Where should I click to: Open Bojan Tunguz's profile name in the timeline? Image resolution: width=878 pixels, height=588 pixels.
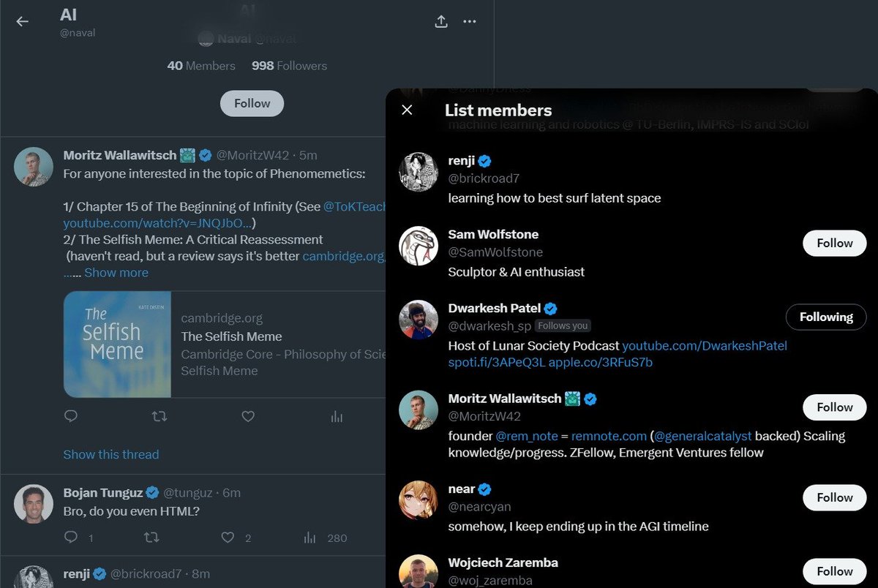[x=104, y=492]
